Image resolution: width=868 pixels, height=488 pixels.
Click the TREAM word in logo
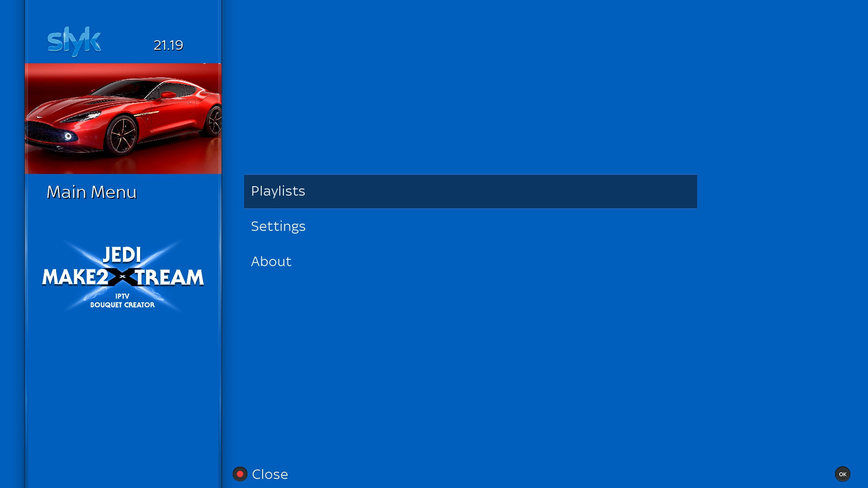coord(170,277)
